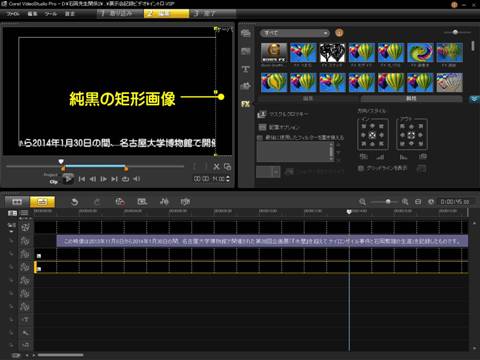
Task: Click the library panel vertical scrollbar
Action: (x=473, y=46)
